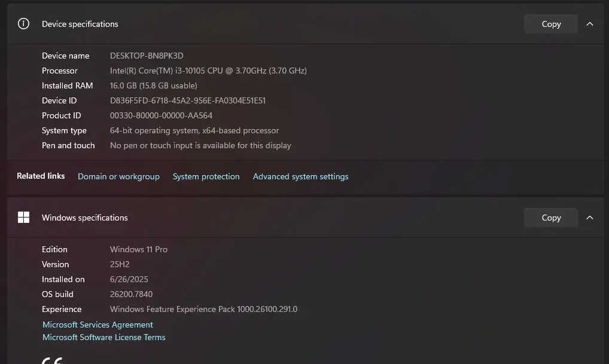Select the OS build value 26200.7840
The image size is (609, 364).
[x=131, y=294]
